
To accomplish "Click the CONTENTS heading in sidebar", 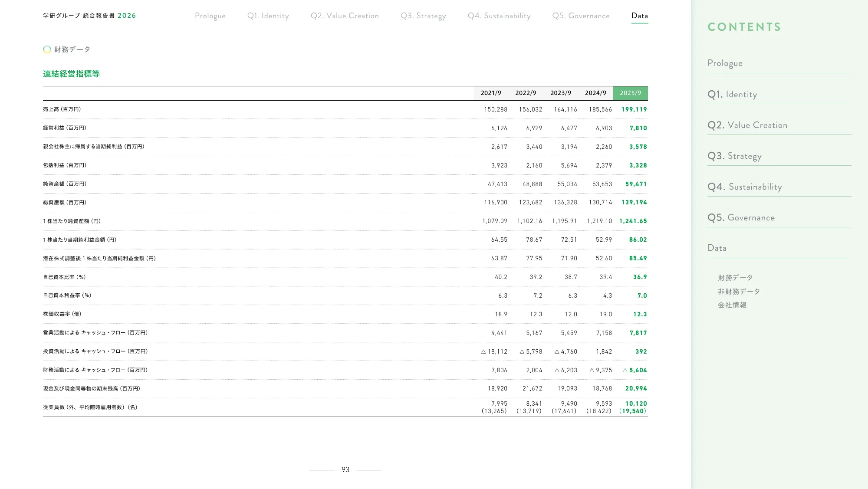I will 744,27.
